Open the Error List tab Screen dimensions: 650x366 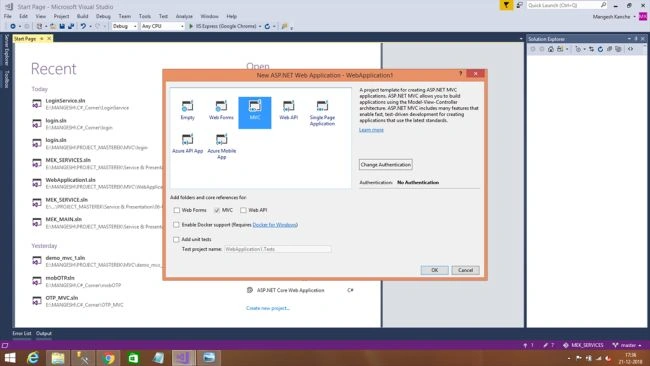(x=22, y=333)
